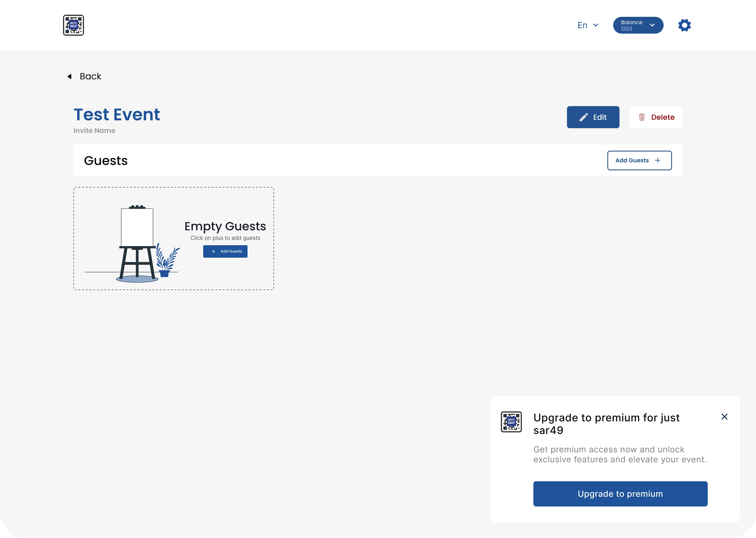This screenshot has height=538, width=756.
Task: Click the Delete event button label
Action: click(662, 117)
